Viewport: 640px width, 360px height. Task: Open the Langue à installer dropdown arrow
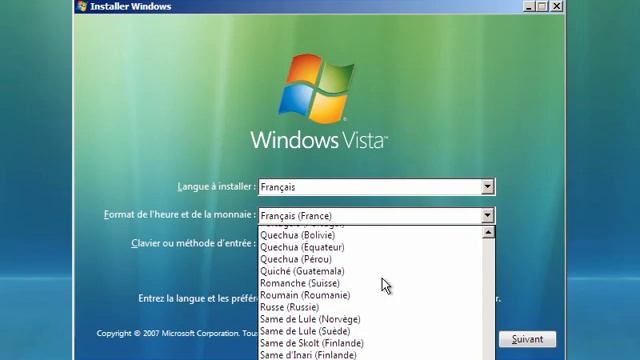[x=487, y=187]
